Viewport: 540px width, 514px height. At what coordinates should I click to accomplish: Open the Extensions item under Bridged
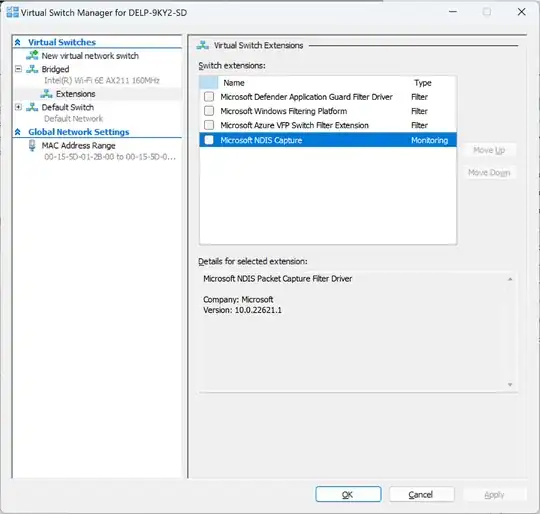75,94
